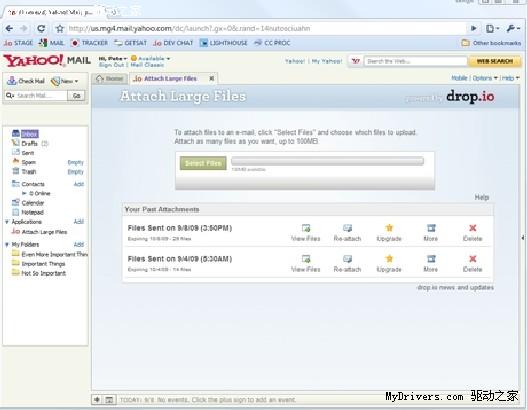Close the Attach Large Files tab
The height and width of the screenshot is (410, 527).
click(211, 79)
